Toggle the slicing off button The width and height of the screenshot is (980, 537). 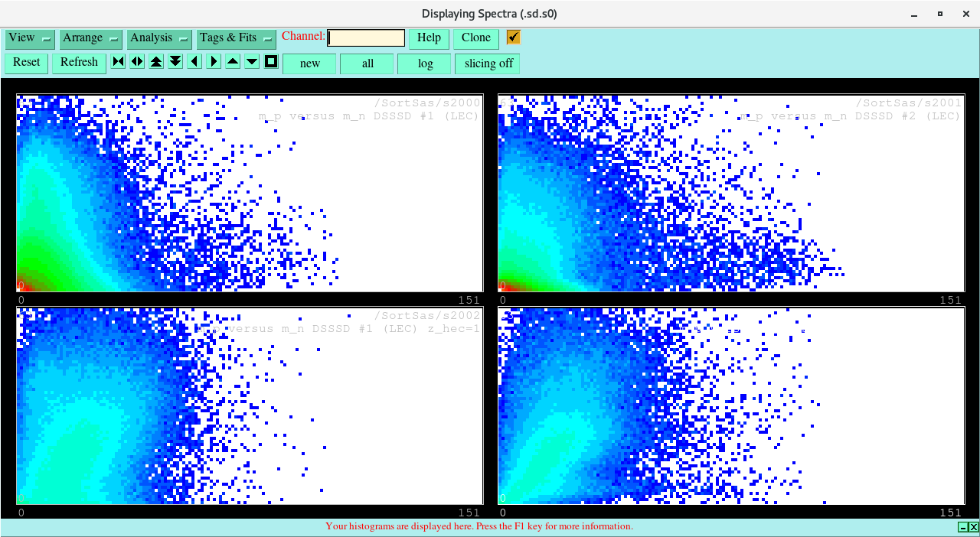[488, 64]
